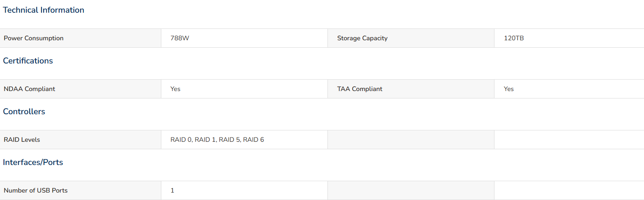Image resolution: width=644 pixels, height=200 pixels.
Task: Click the blank last cell in USB Ports row
Action: [569, 190]
